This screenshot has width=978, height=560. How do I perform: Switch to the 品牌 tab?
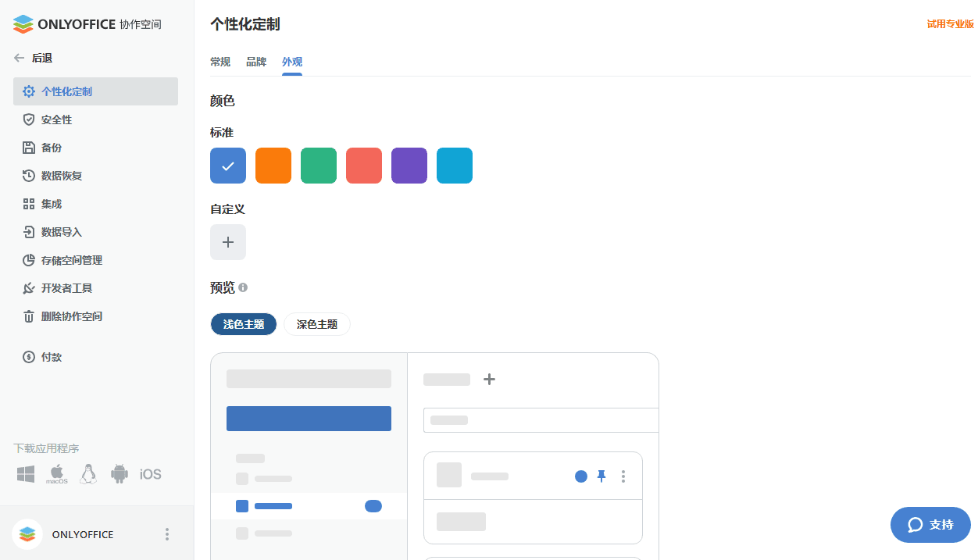(x=256, y=62)
